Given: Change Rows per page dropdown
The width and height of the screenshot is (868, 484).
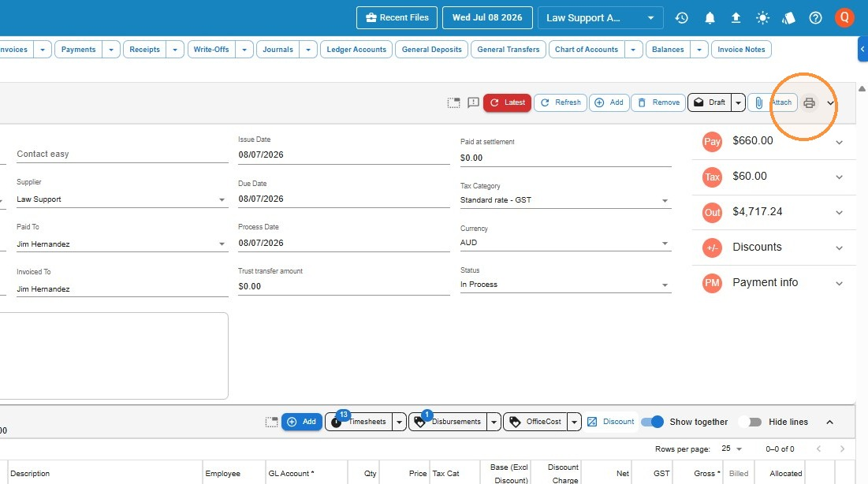Looking at the screenshot, I should click(x=732, y=449).
